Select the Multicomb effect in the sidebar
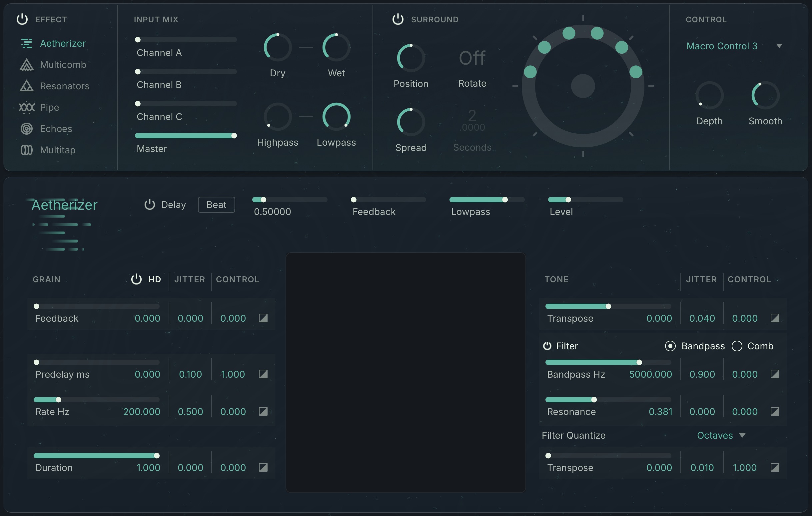Viewport: 812px width, 516px height. [63, 65]
